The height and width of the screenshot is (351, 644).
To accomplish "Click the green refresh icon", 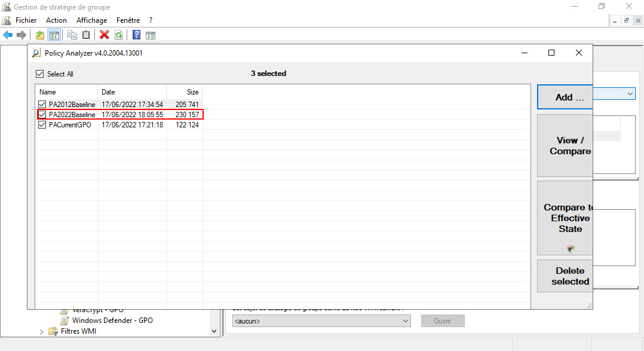I will tap(118, 35).
